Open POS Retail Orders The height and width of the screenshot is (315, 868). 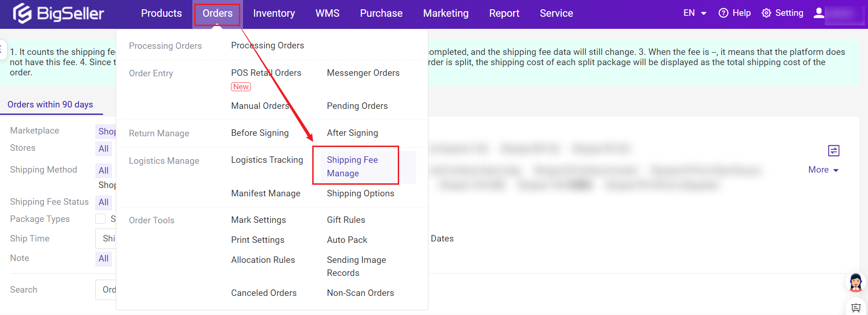[266, 73]
